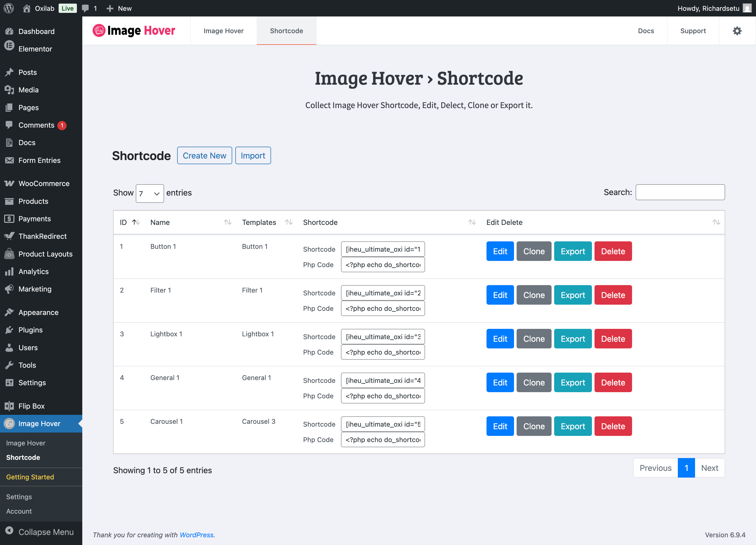Open the Plugins menu item
This screenshot has height=545, width=756.
pyautogui.click(x=30, y=330)
